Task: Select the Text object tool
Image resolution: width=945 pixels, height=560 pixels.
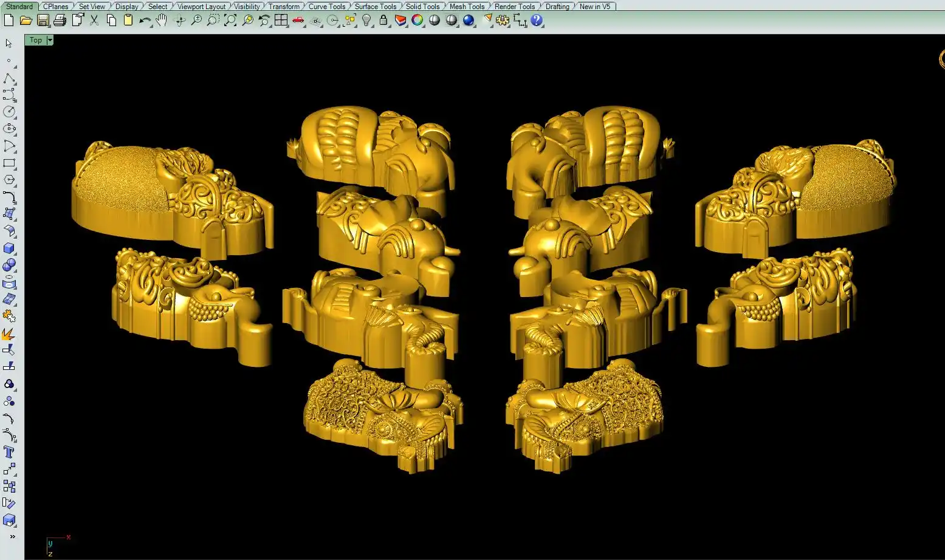Action: [x=9, y=452]
